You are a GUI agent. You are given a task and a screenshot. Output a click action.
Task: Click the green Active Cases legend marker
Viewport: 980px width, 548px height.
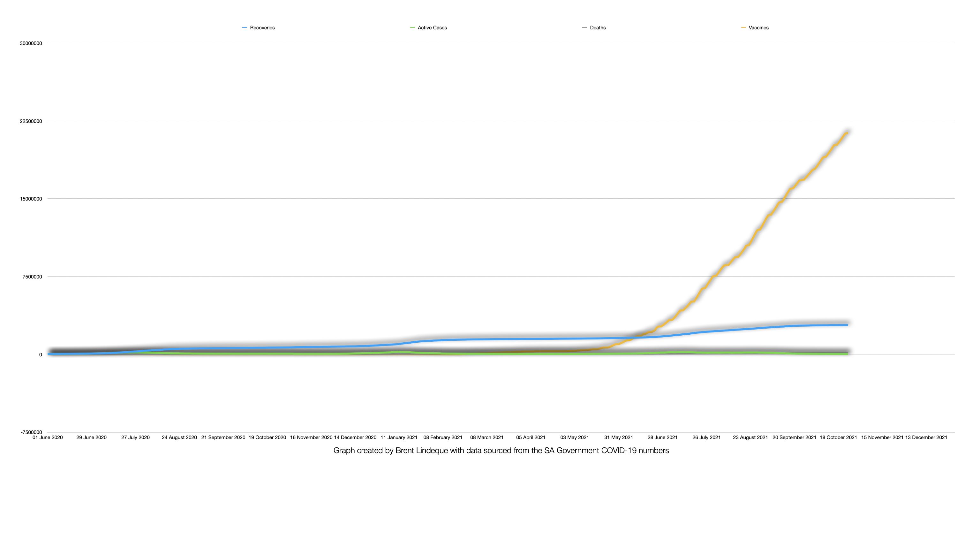[x=412, y=27]
